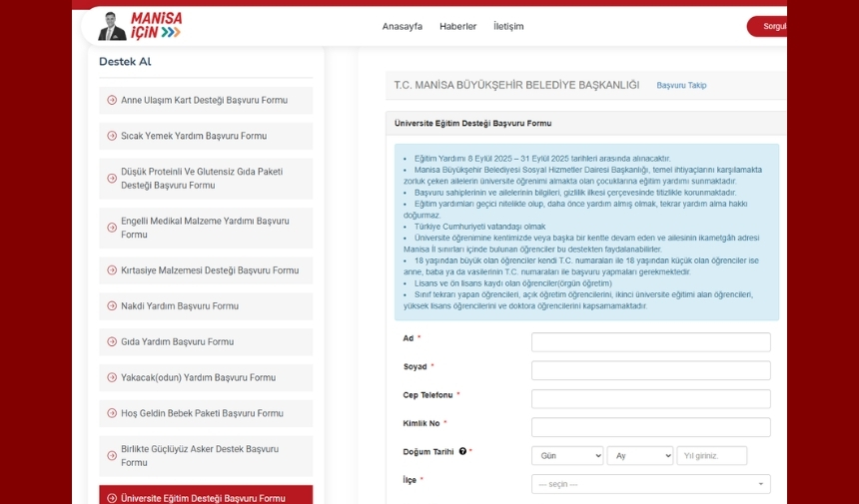Click the arrow icon beside Nakdi Yardım
Screen dimensions: 859x504
click(x=112, y=306)
